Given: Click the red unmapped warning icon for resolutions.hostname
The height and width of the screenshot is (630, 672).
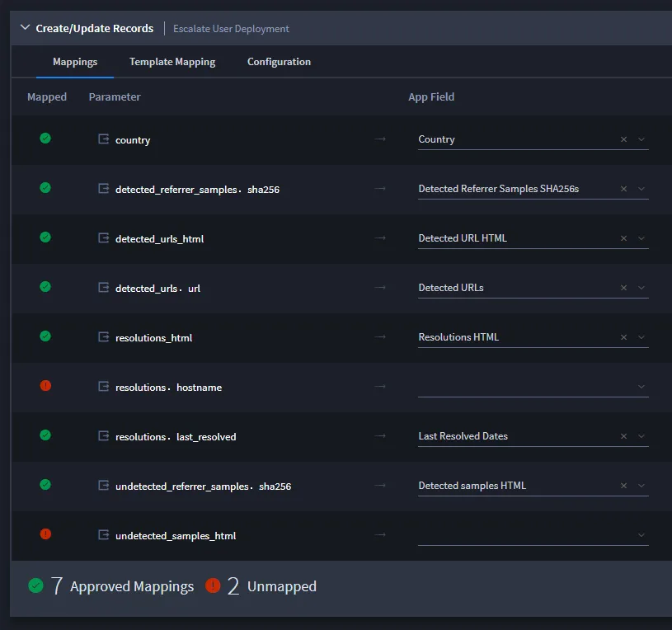Looking at the screenshot, I should 45,386.
